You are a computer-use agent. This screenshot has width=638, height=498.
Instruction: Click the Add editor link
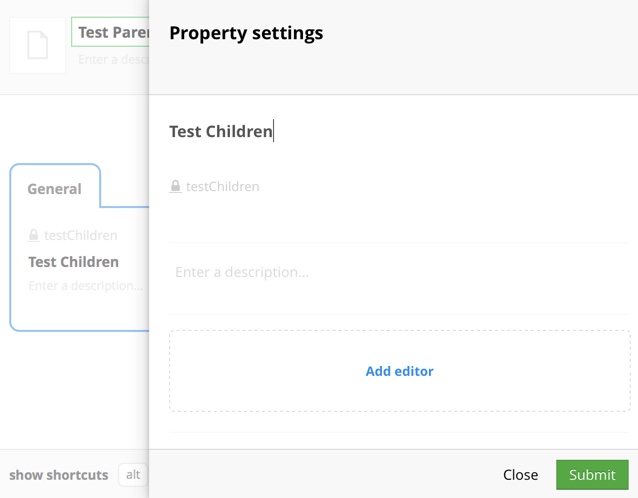pyautogui.click(x=399, y=371)
